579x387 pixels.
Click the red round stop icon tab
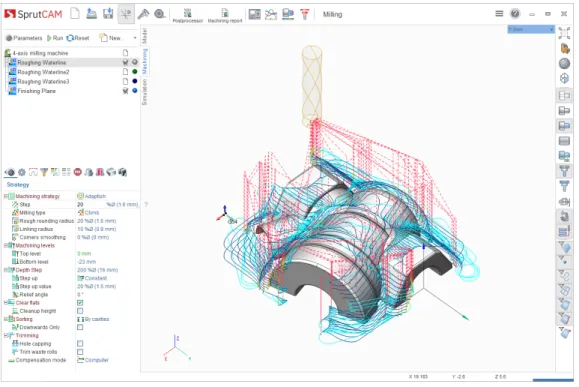pos(78,172)
